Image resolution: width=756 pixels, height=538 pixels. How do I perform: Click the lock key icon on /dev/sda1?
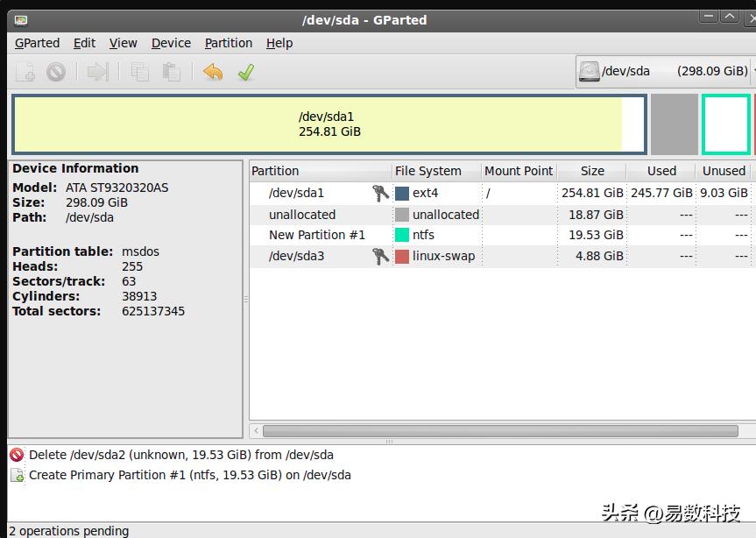(x=380, y=193)
